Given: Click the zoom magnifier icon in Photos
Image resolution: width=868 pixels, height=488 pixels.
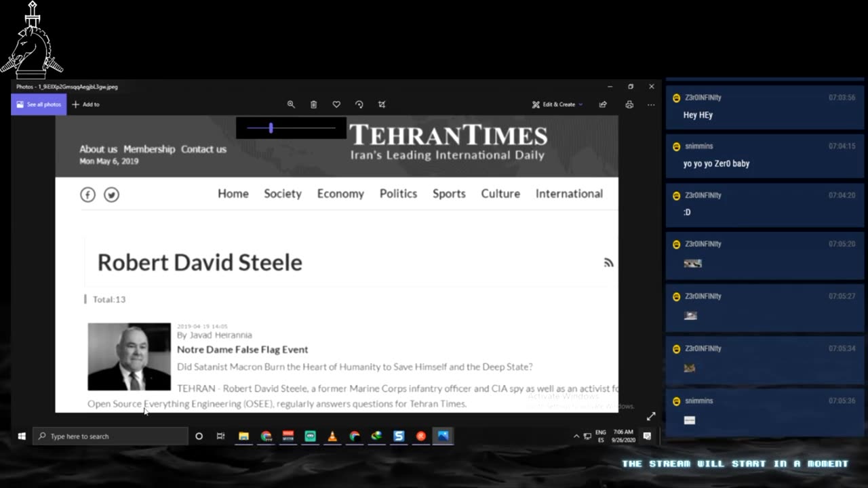Looking at the screenshot, I should tap(291, 104).
